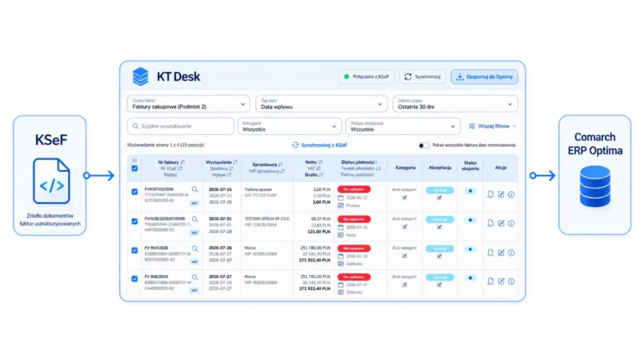Click 'Eksportuj do Optimy' button
The width and height of the screenshot is (644, 362).
(484, 77)
